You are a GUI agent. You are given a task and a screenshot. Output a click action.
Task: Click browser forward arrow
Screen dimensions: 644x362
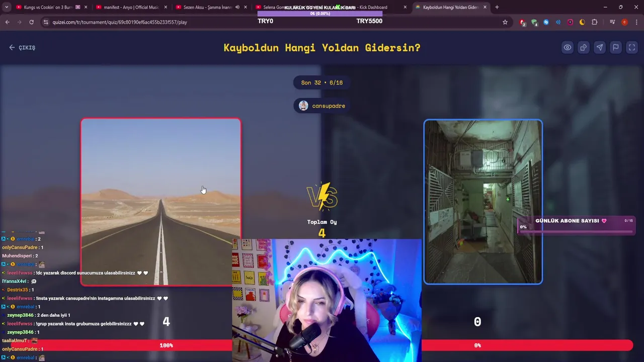click(19, 22)
